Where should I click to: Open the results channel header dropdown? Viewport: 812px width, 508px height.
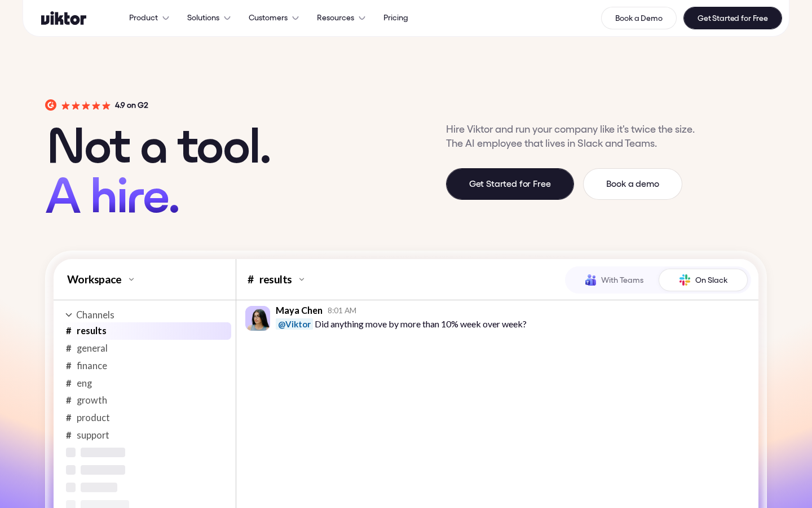[x=276, y=279]
